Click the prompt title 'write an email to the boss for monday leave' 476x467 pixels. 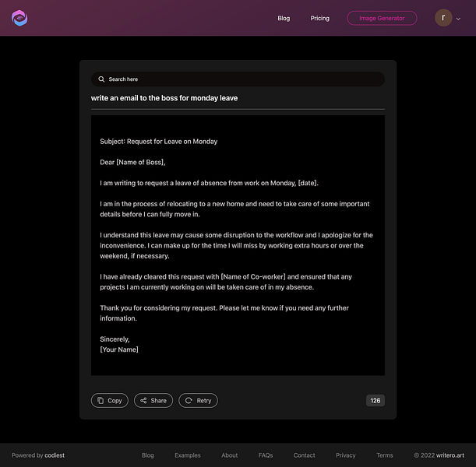tap(164, 98)
